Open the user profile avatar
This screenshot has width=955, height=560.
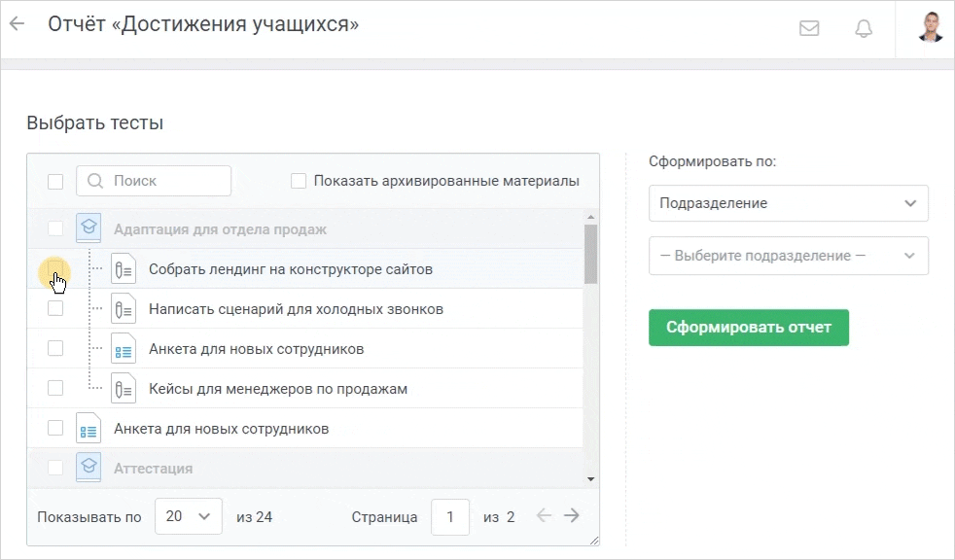[x=930, y=27]
